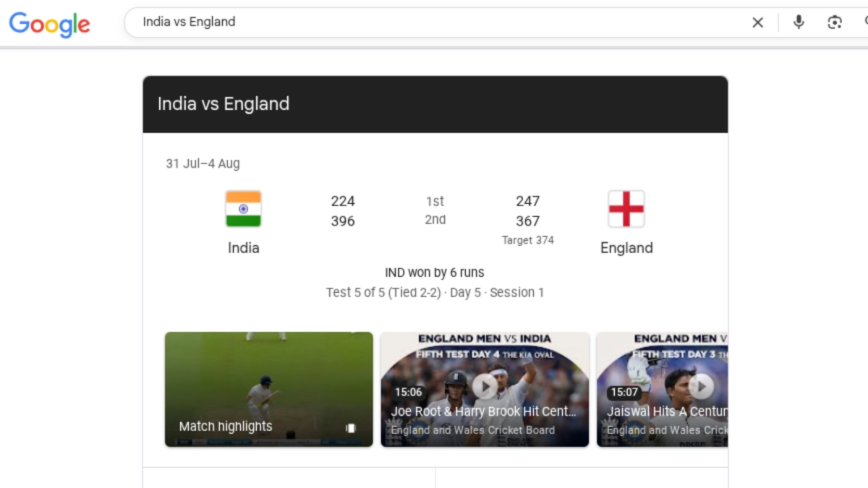This screenshot has width=868, height=488.
Task: Start voice search with microphone icon
Action: click(799, 22)
